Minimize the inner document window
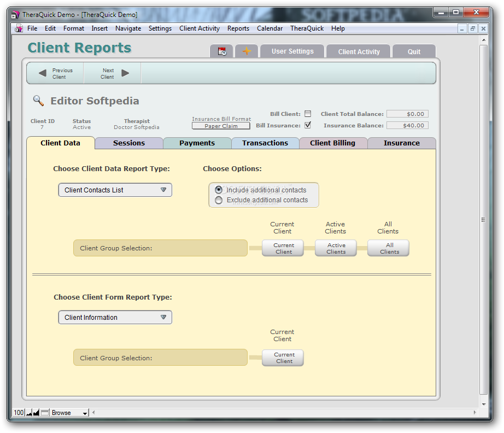The image size is (504, 433). click(x=462, y=28)
